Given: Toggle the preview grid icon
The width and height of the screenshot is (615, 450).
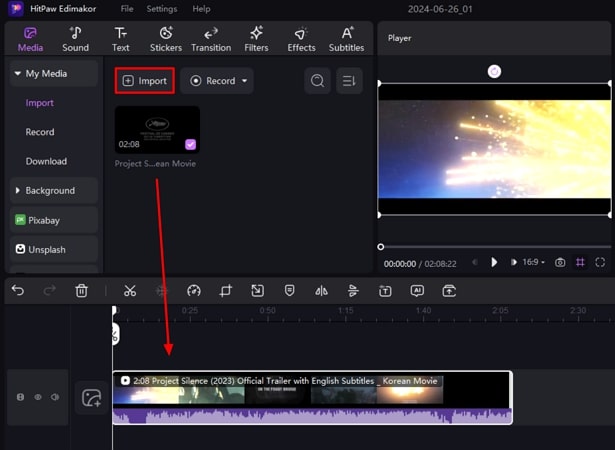Looking at the screenshot, I should [580, 262].
